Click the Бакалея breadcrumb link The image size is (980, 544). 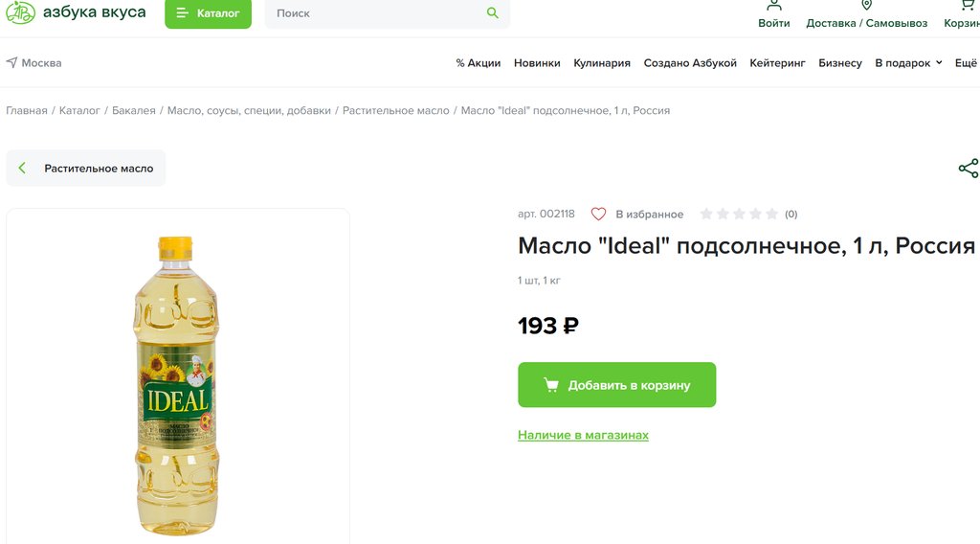[133, 110]
